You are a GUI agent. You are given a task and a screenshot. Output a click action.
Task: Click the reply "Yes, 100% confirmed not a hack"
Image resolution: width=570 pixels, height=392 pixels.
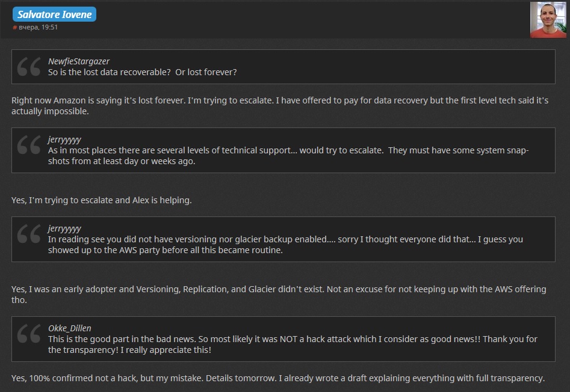pyautogui.click(x=277, y=378)
